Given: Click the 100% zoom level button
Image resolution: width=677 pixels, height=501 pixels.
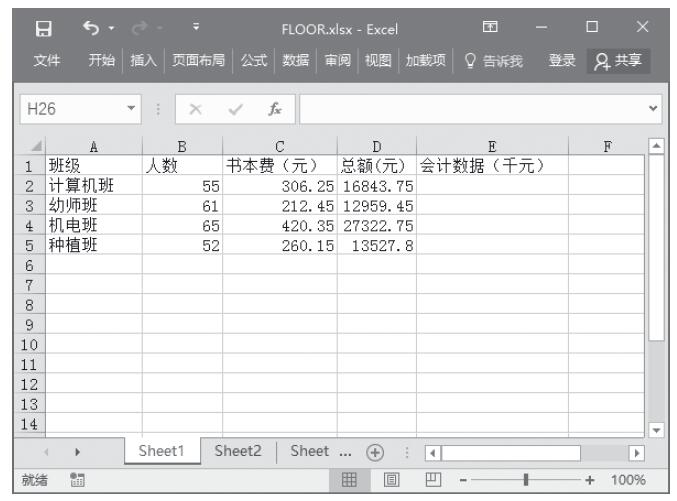Looking at the screenshot, I should click(x=630, y=481).
